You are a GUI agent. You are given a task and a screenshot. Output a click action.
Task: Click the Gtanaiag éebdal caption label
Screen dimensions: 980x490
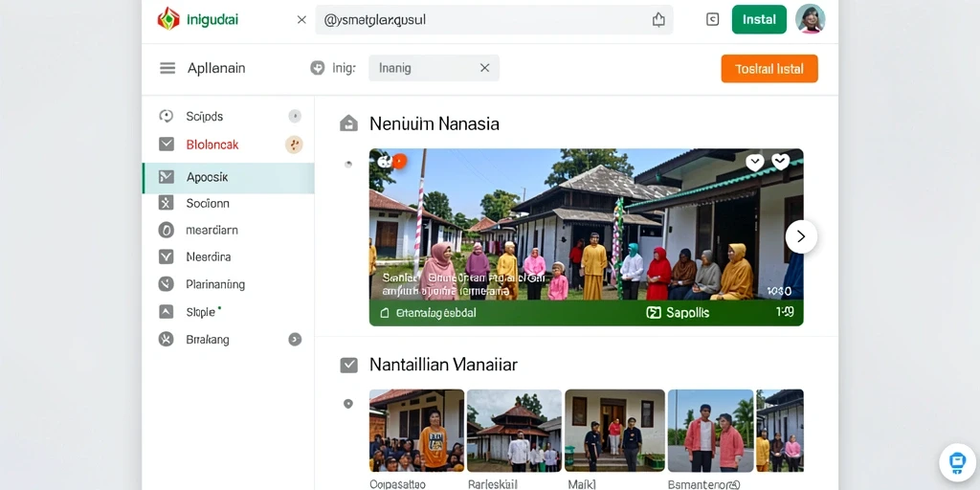point(436,313)
